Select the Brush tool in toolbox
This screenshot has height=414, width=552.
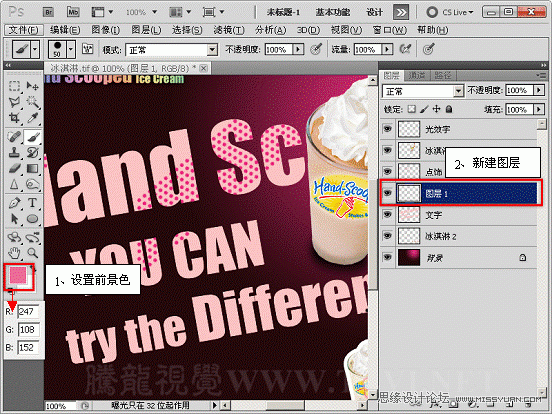point(32,137)
